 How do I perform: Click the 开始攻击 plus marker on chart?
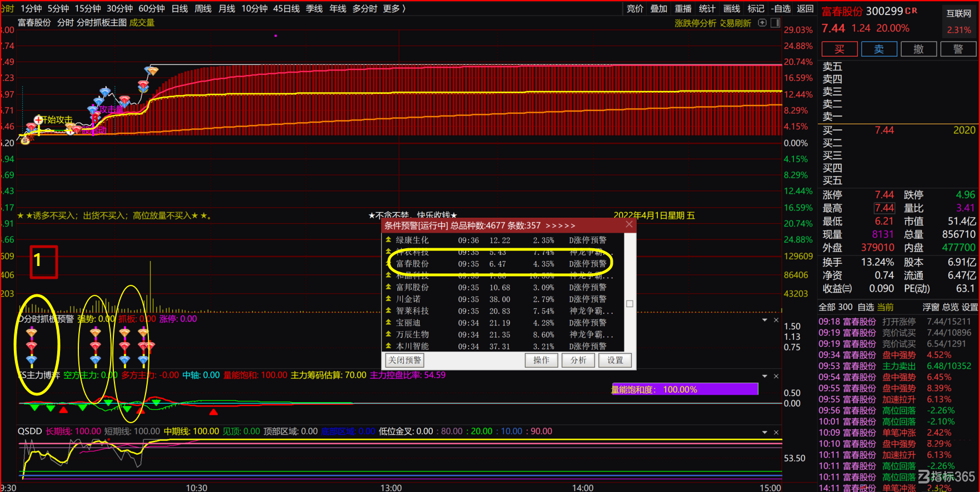(x=38, y=119)
